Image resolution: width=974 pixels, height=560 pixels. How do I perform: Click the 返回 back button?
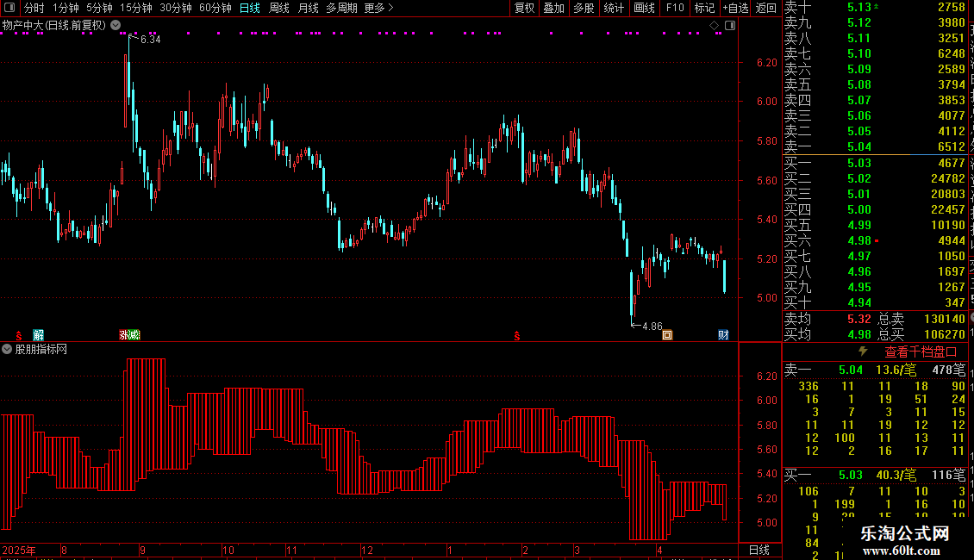pyautogui.click(x=766, y=8)
